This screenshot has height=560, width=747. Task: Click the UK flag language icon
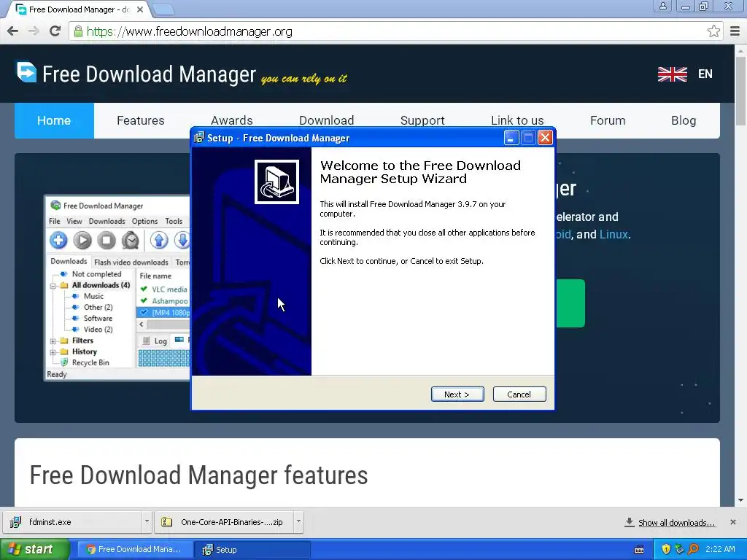(x=672, y=74)
